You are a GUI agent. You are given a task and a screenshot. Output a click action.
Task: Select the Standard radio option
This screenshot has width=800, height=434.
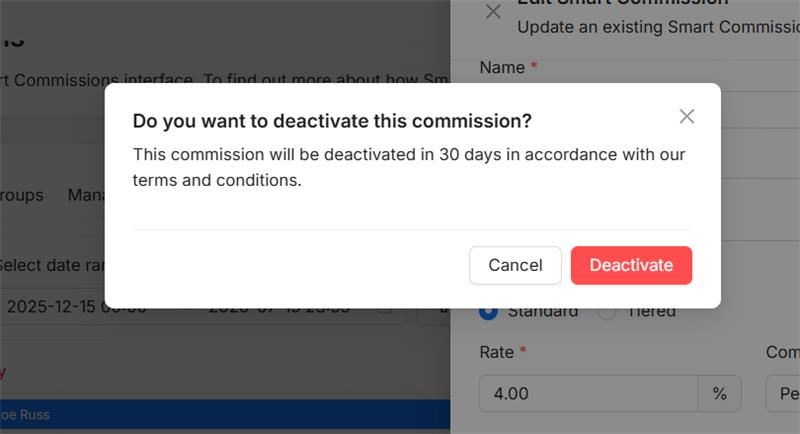489,311
